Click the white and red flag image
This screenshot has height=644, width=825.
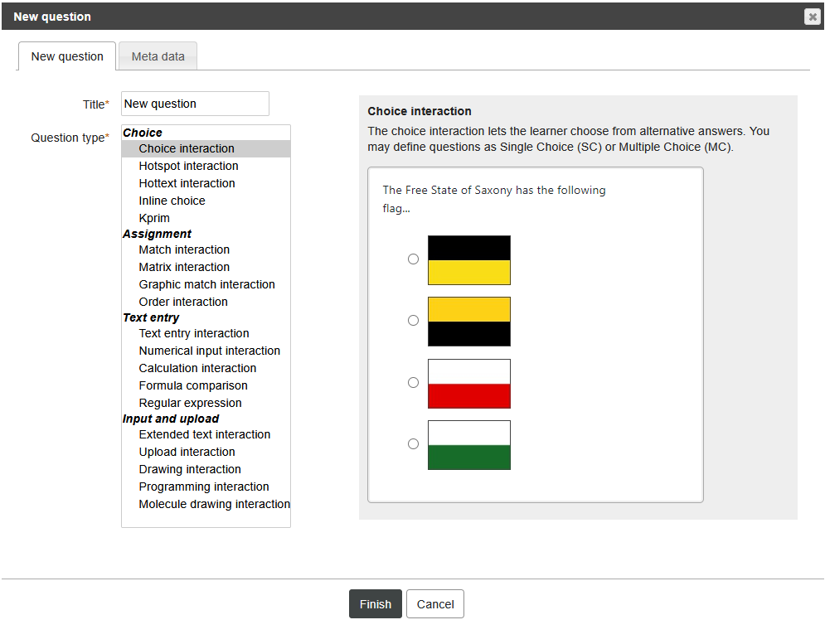click(x=468, y=384)
